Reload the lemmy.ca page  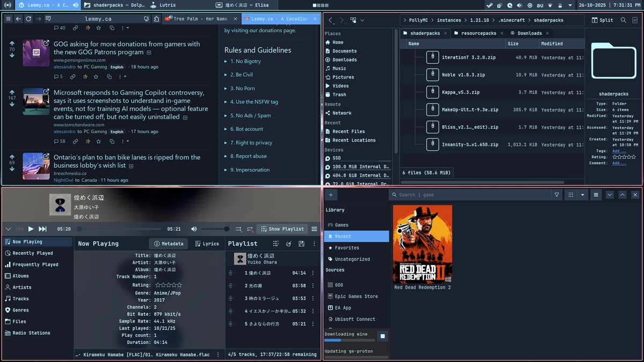(28, 19)
